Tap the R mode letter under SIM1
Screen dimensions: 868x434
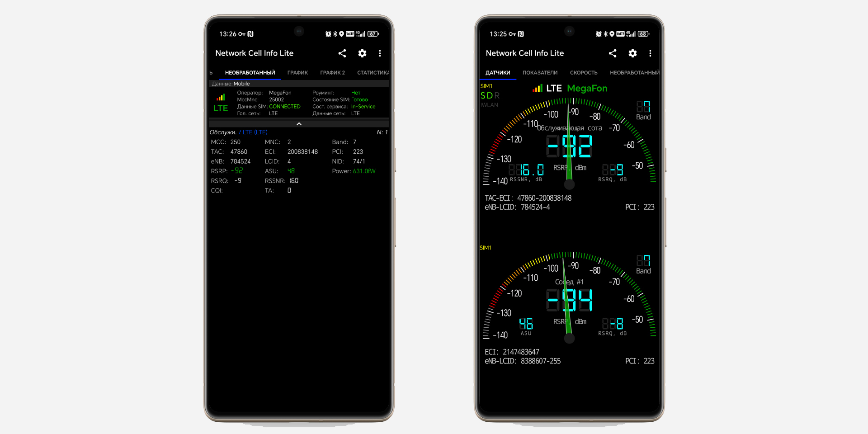[x=497, y=95]
